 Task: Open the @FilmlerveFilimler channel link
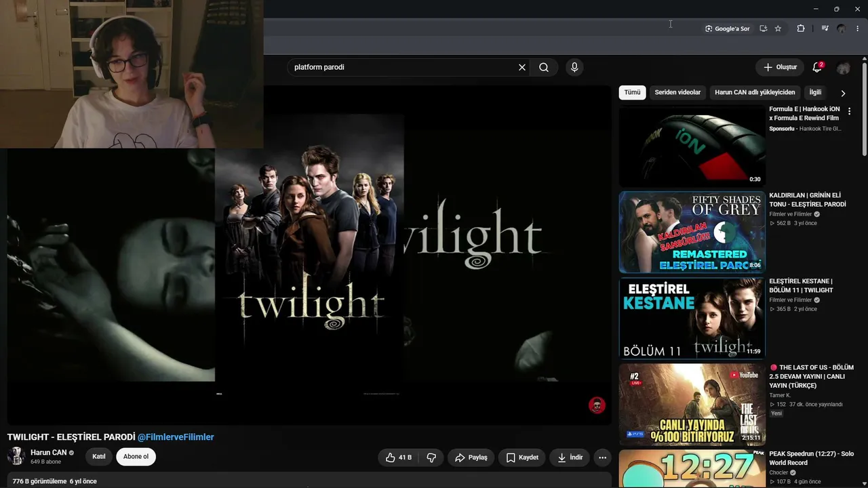[x=176, y=437]
